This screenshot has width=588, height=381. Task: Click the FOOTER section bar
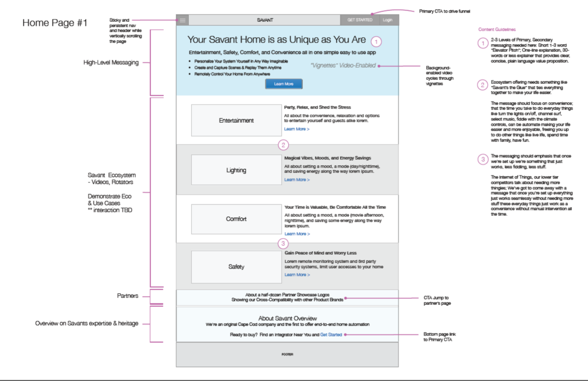click(x=287, y=355)
